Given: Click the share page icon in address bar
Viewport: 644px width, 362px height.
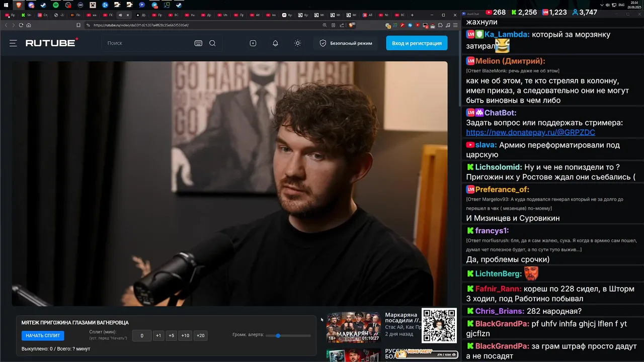Looking at the screenshot, I should 342,25.
